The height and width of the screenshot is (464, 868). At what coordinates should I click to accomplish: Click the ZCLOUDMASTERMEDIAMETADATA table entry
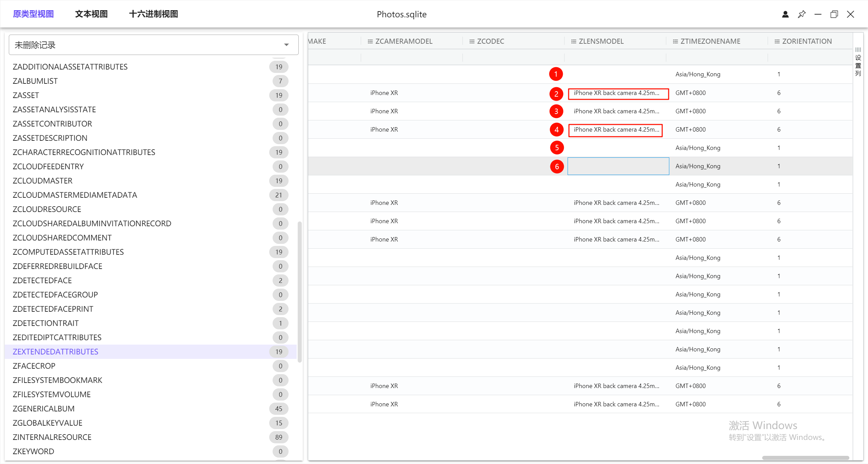(75, 195)
